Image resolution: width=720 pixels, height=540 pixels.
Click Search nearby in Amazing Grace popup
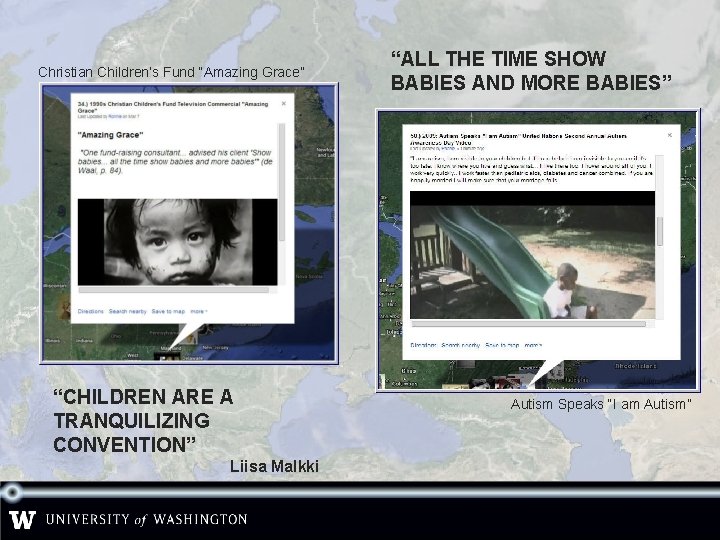128,311
